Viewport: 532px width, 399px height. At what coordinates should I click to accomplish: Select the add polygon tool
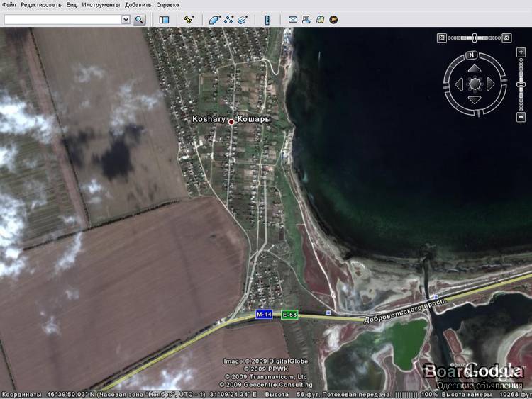click(x=214, y=20)
